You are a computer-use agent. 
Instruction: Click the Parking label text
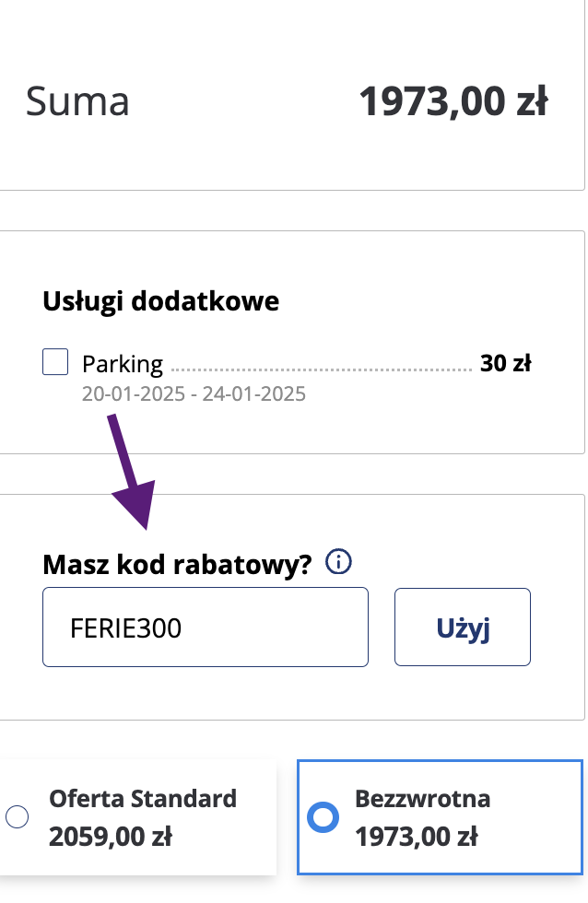(x=123, y=364)
